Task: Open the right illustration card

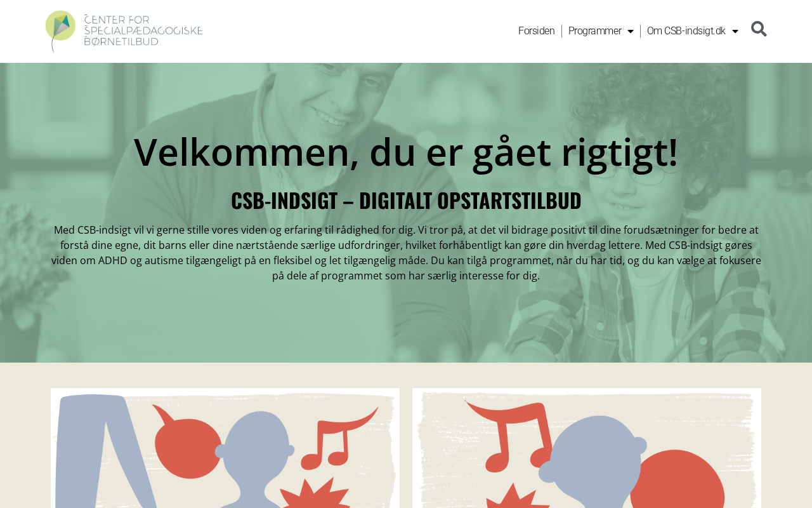Action: pyautogui.click(x=587, y=448)
